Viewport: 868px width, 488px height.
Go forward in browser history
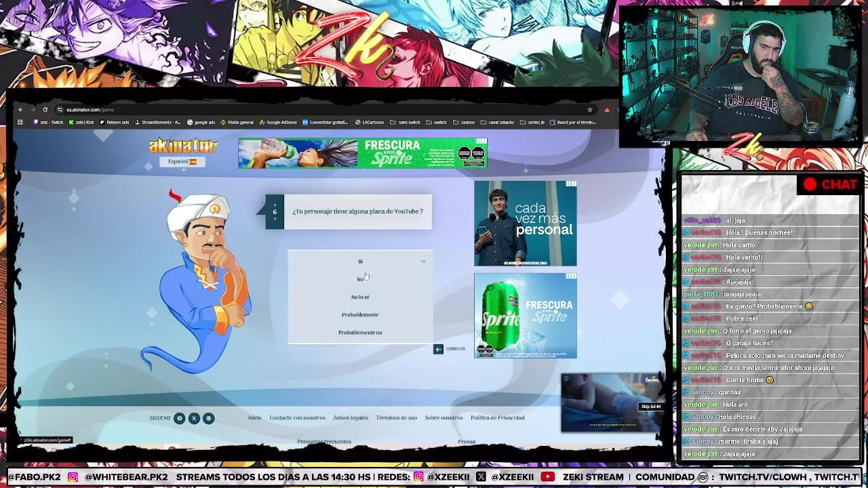coord(32,110)
